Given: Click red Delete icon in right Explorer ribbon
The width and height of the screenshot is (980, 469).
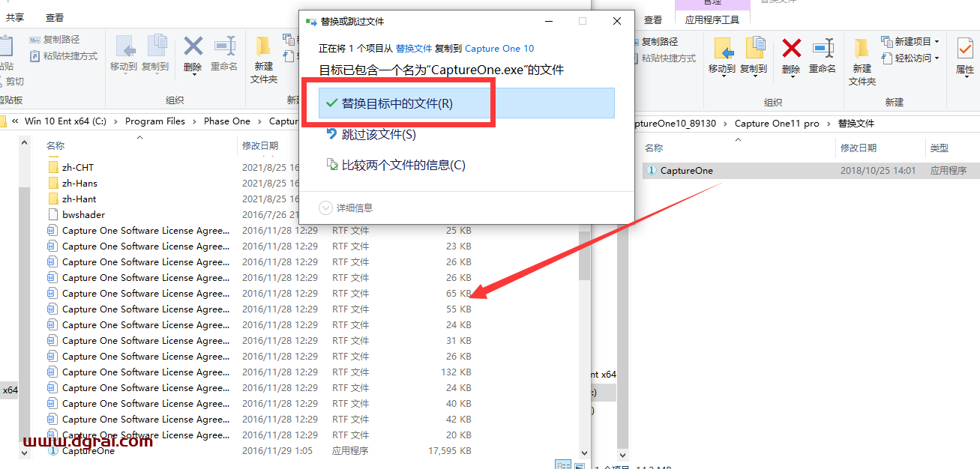Looking at the screenshot, I should click(791, 49).
